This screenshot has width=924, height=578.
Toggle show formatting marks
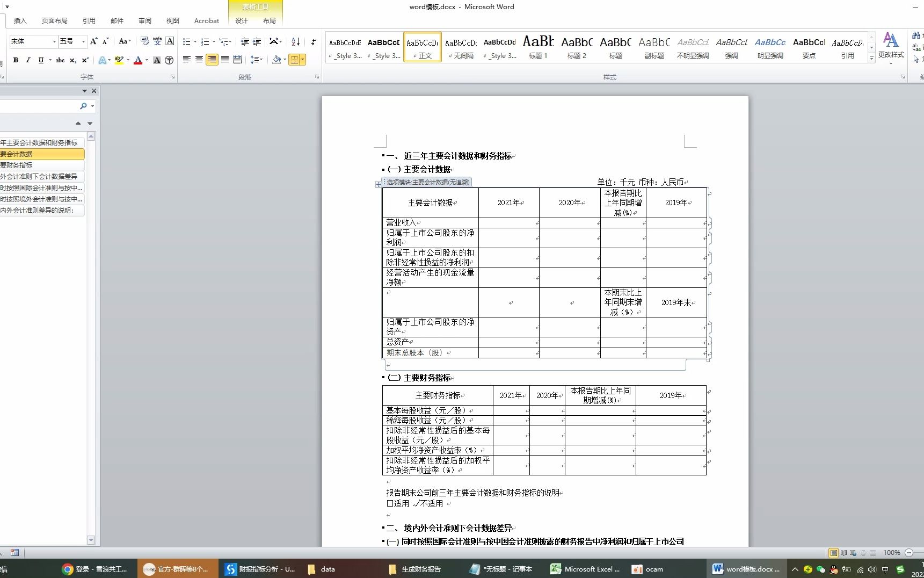click(314, 41)
